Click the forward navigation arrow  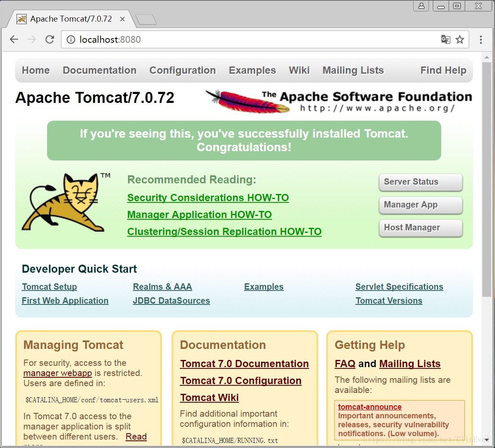coord(32,39)
